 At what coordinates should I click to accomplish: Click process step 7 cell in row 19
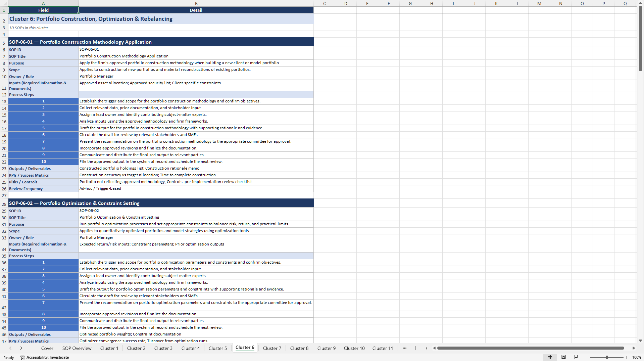[x=43, y=141]
